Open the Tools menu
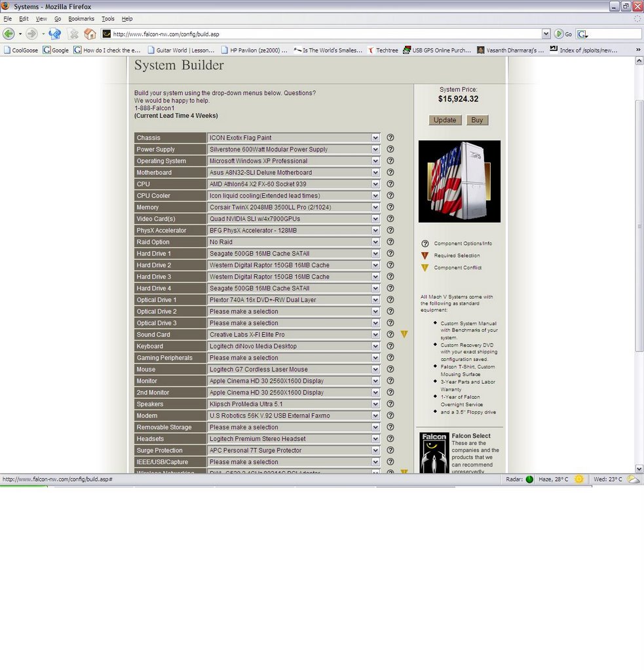Viewport: 644px width, 671px height. [x=108, y=19]
